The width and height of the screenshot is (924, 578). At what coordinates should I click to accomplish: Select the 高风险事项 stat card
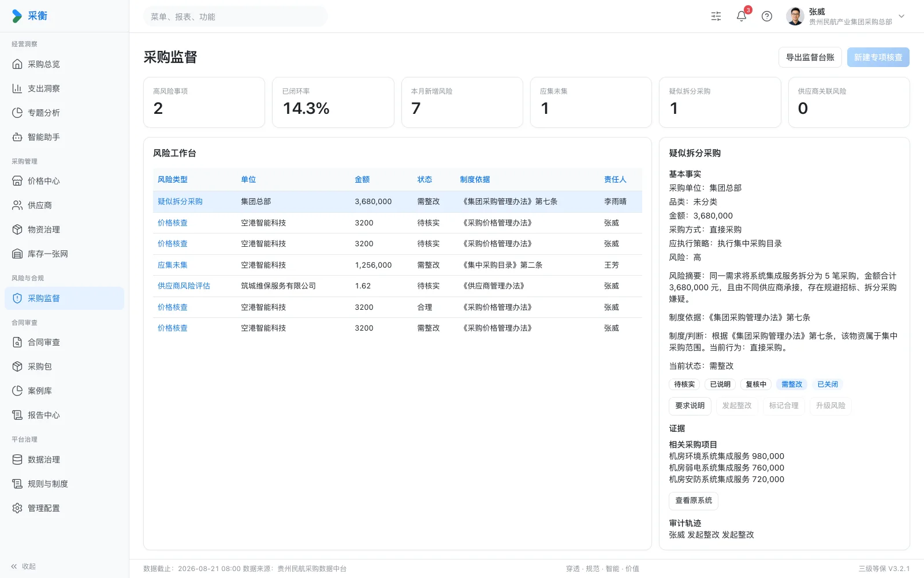[204, 102]
